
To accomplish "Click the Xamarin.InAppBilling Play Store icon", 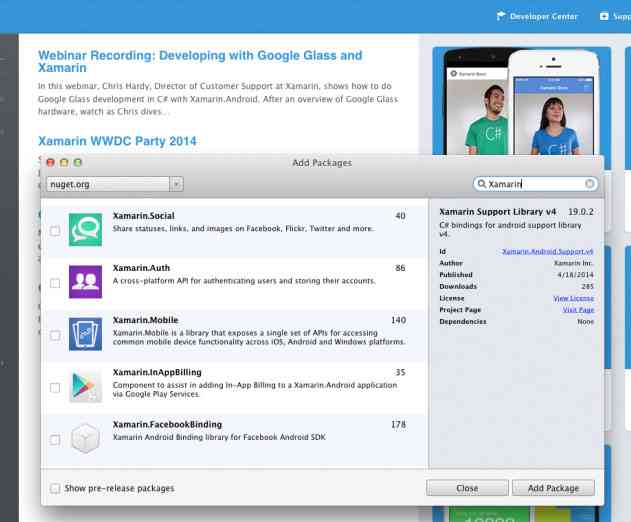I will 85,386.
